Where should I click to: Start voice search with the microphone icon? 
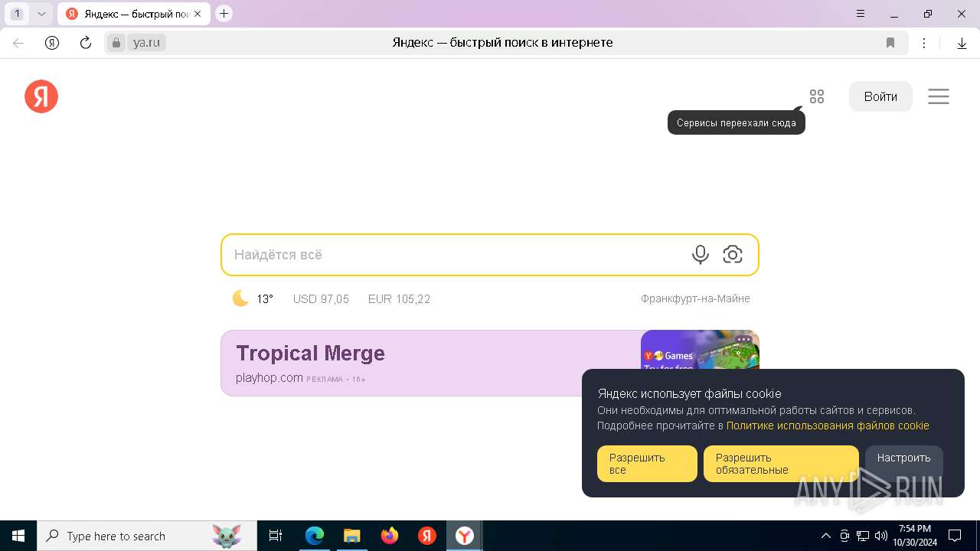click(701, 255)
